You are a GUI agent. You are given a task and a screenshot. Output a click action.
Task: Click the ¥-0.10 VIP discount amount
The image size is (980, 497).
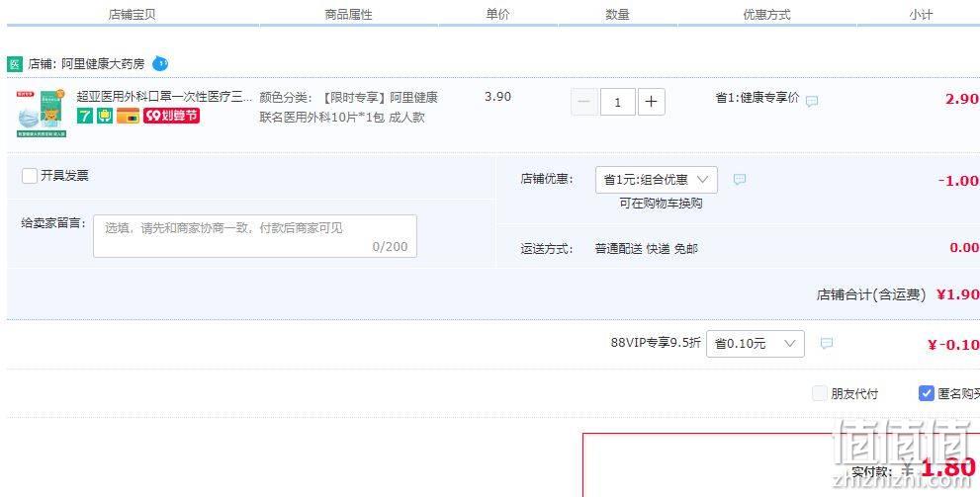[x=953, y=345]
